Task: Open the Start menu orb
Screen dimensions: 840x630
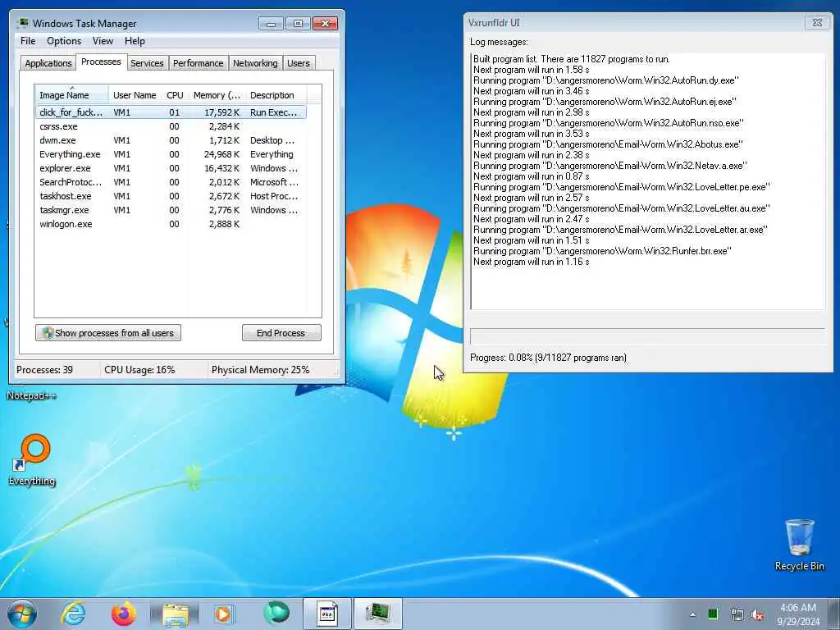Action: tap(22, 614)
